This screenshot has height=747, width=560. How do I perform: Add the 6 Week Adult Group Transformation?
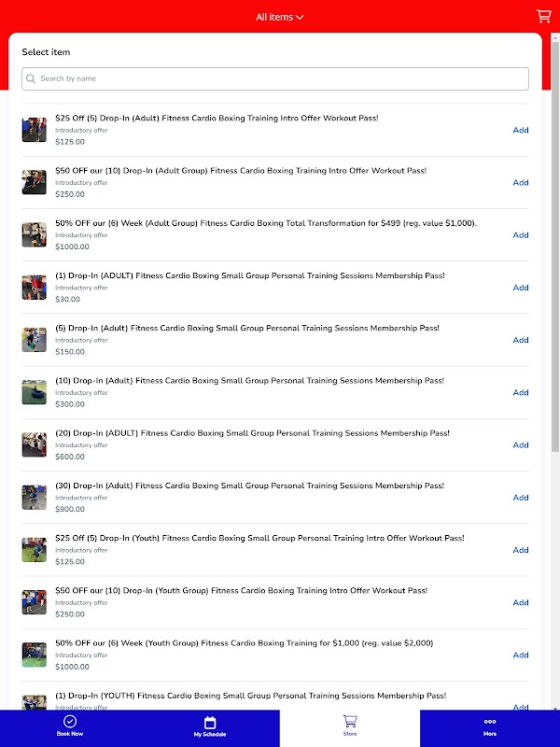click(521, 235)
